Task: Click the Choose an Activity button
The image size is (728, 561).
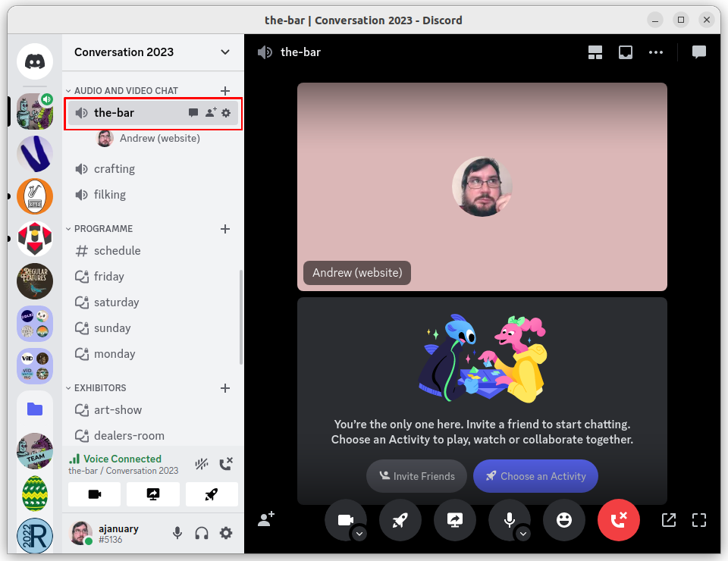Action: point(535,476)
